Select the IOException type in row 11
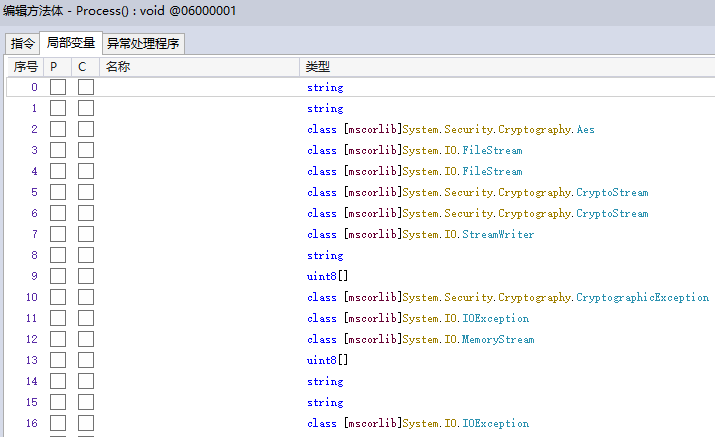This screenshot has width=715, height=437. coord(418,318)
